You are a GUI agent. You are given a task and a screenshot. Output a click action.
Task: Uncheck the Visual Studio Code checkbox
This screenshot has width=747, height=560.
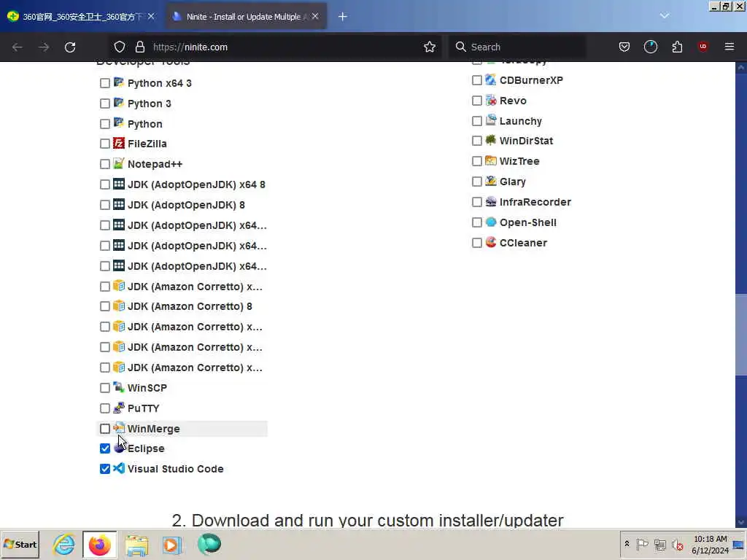tap(105, 469)
